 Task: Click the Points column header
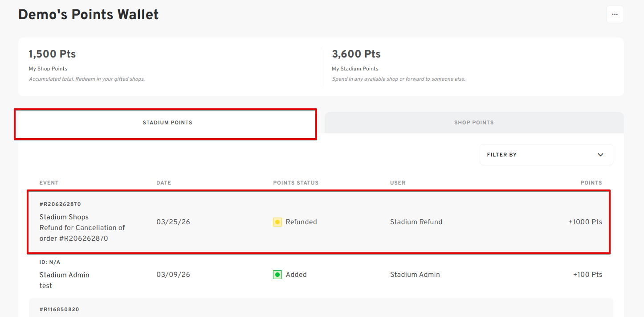click(591, 183)
